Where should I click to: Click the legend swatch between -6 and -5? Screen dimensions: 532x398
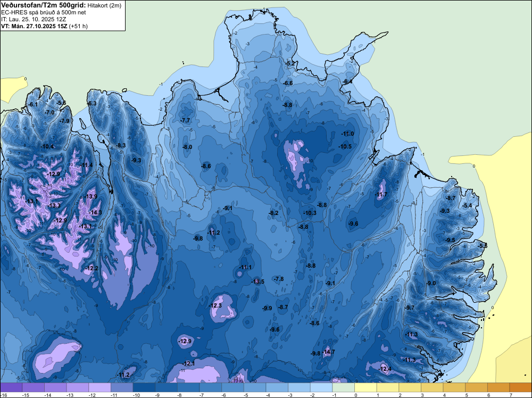[x=233, y=387]
